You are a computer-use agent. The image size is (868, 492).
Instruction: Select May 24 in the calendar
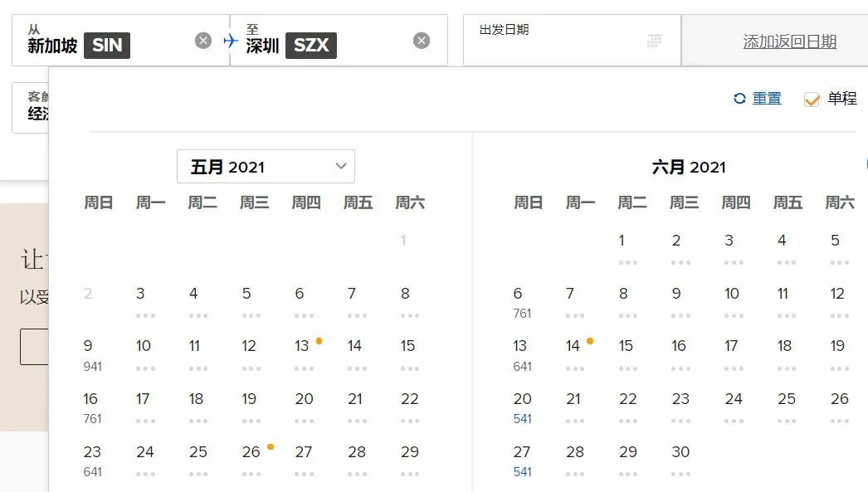(145, 460)
